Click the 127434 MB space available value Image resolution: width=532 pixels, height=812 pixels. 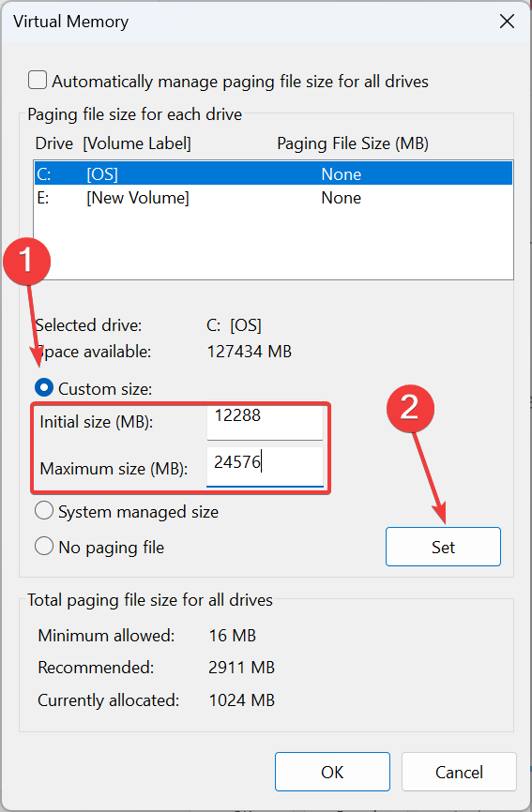tap(250, 352)
